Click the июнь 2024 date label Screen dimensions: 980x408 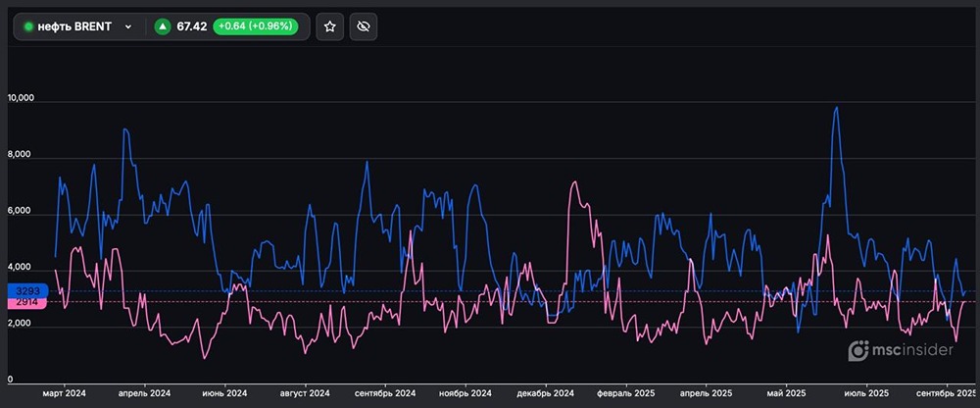pyautogui.click(x=224, y=393)
